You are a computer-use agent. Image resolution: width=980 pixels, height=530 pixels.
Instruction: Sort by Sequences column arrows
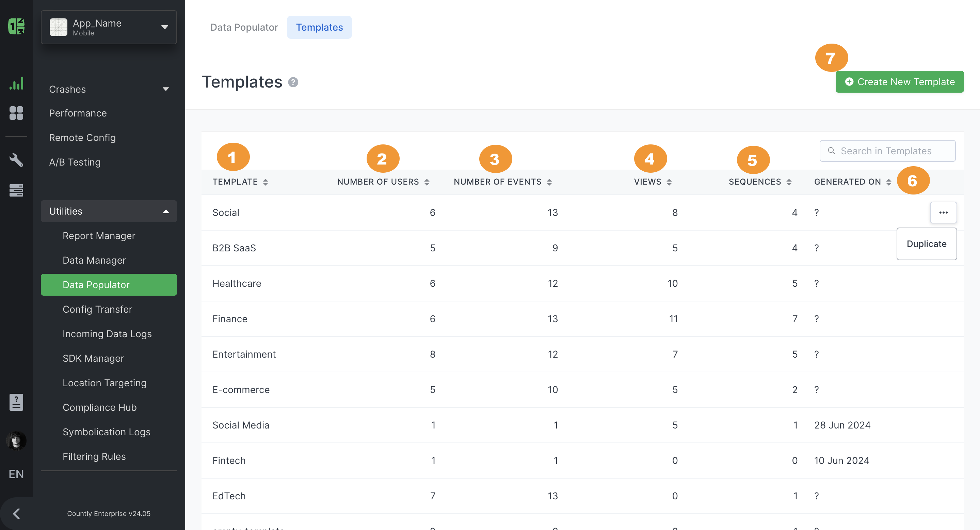[789, 182]
